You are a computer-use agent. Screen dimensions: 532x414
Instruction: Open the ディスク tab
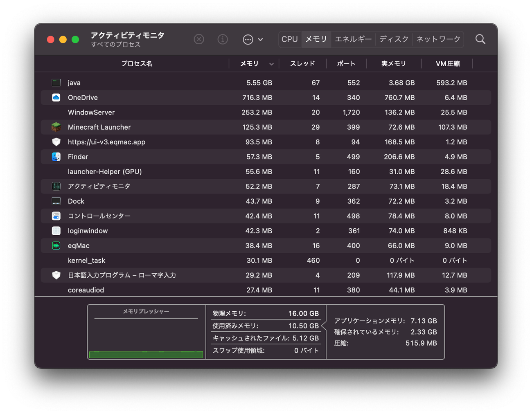(394, 39)
